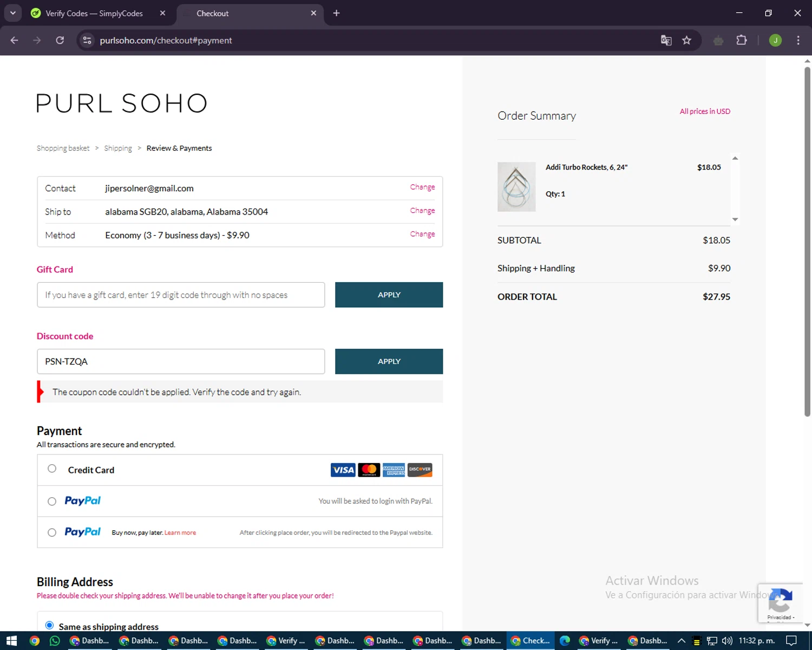Go back to the previous page
The width and height of the screenshot is (812, 650).
(x=15, y=40)
